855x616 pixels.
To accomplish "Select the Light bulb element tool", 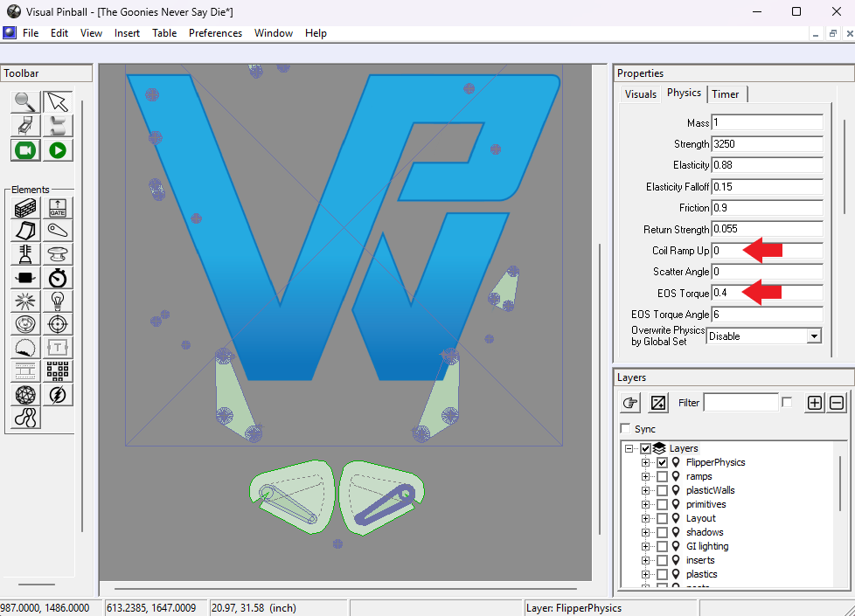I will point(57,301).
